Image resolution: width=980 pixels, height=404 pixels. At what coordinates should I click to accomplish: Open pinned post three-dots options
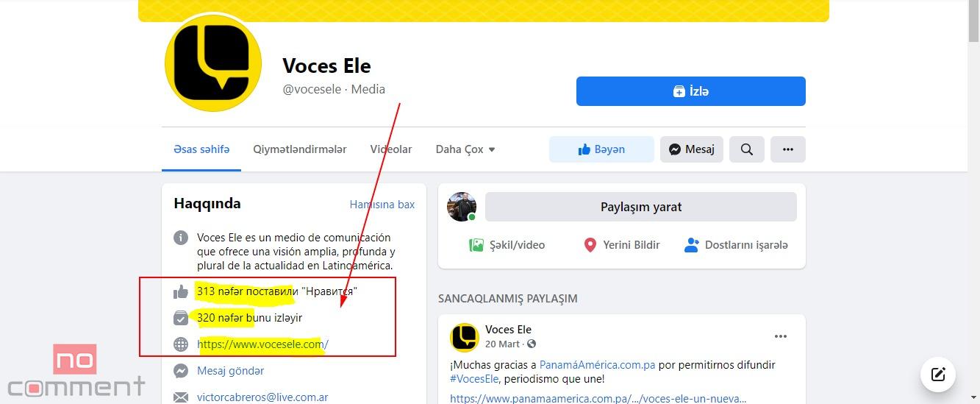781,336
